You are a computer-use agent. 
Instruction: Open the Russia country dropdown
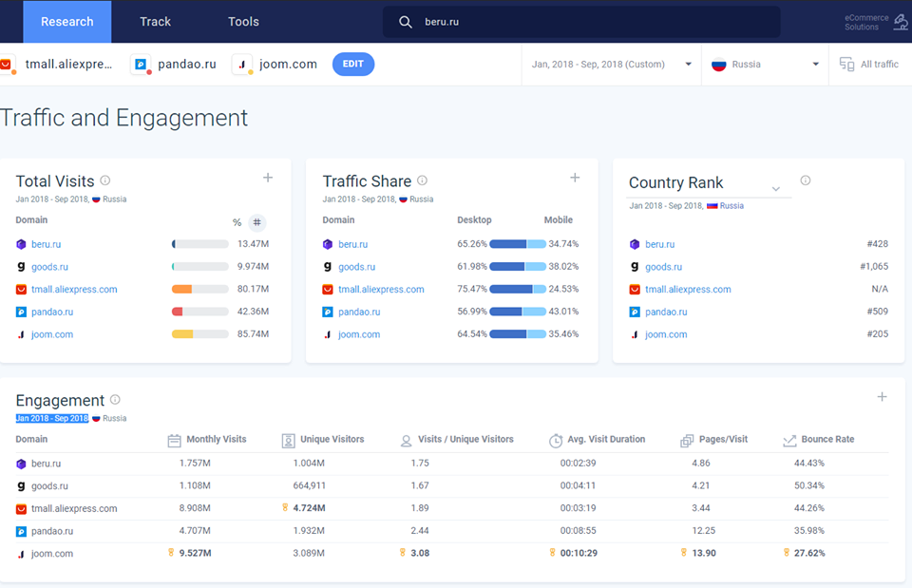point(765,65)
